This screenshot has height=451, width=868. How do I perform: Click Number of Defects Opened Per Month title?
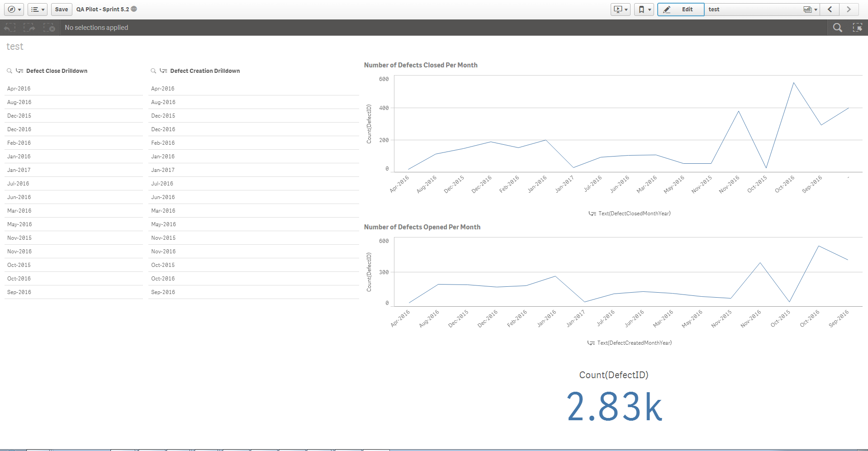tap(422, 227)
